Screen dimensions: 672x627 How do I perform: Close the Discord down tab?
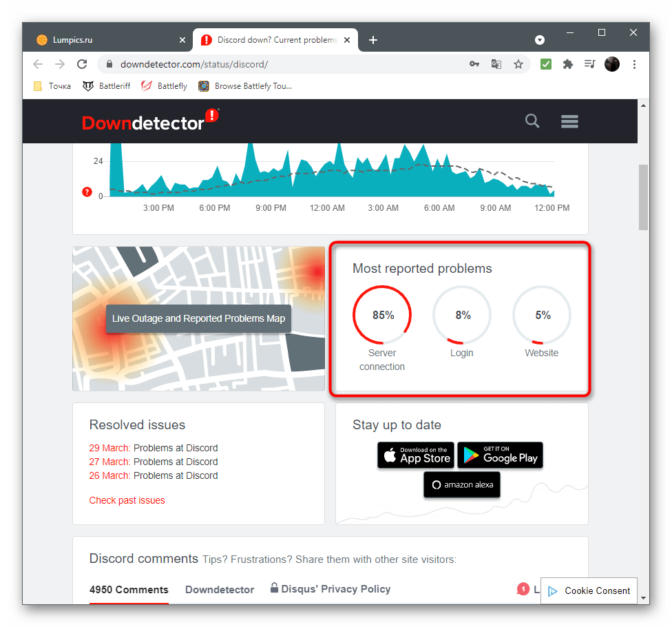(347, 40)
